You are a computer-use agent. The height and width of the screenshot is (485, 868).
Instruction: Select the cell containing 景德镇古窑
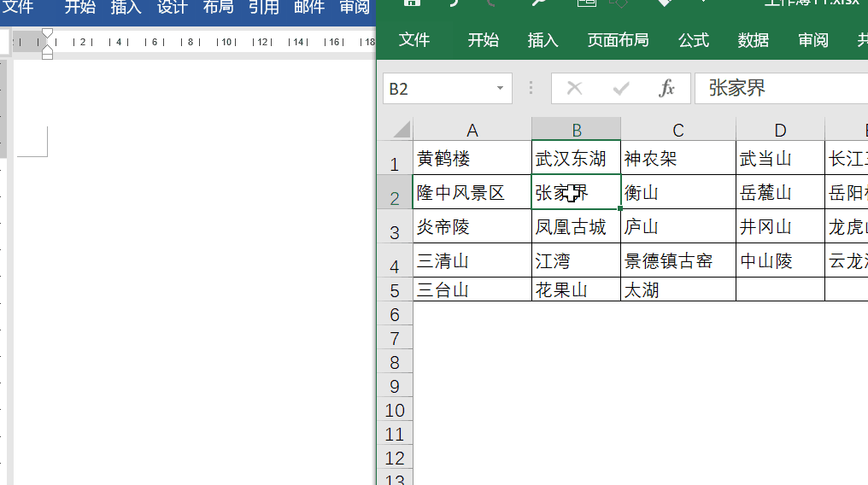[x=678, y=260]
